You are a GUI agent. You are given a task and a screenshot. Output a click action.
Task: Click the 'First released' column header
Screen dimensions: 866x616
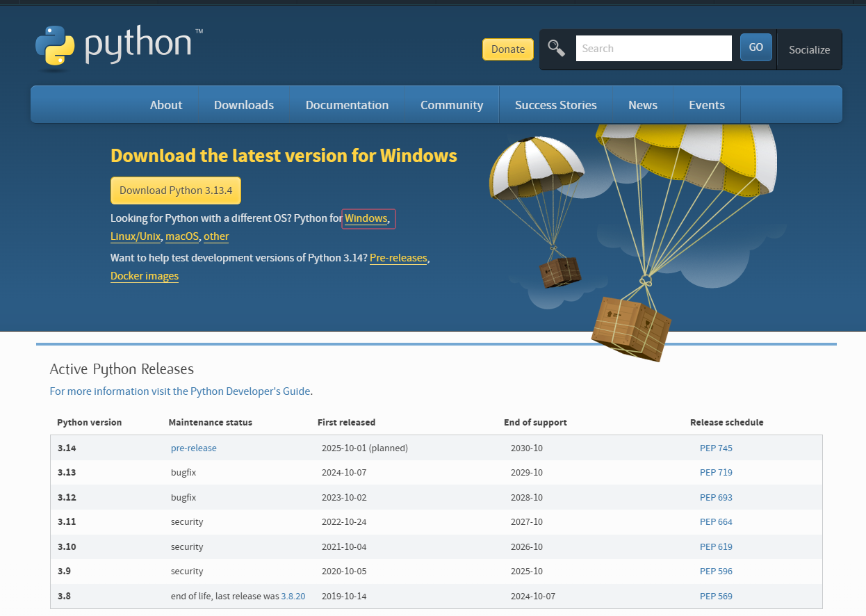click(346, 423)
